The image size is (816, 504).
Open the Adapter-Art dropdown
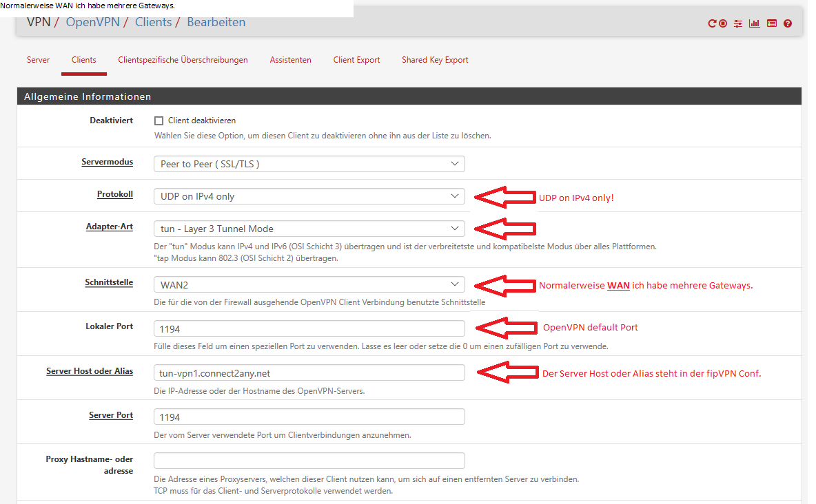pos(309,229)
